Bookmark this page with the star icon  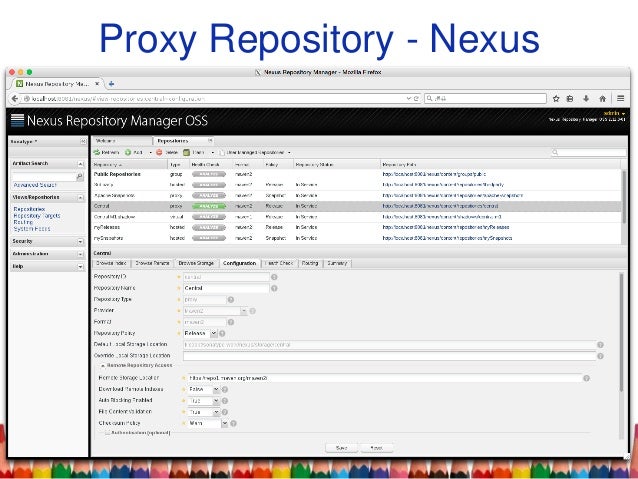coord(556,98)
